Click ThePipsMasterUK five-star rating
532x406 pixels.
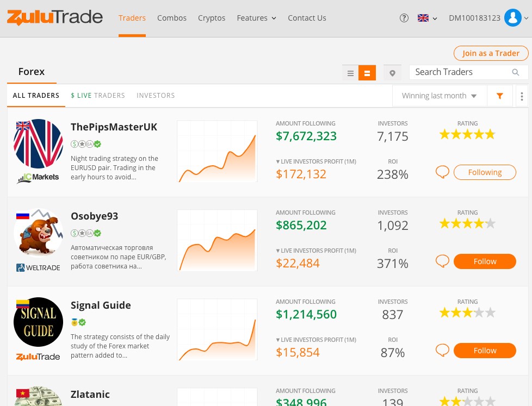[467, 135]
